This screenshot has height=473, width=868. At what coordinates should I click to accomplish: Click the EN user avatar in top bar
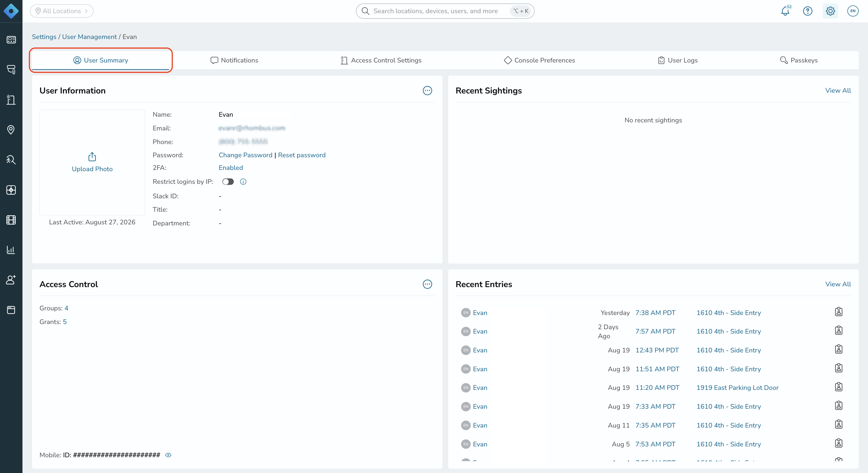(x=853, y=11)
